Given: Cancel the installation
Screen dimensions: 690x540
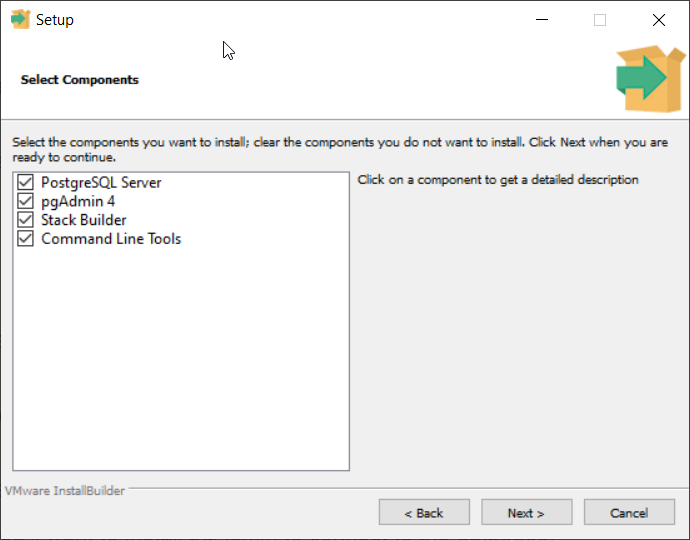Looking at the screenshot, I should (x=629, y=513).
